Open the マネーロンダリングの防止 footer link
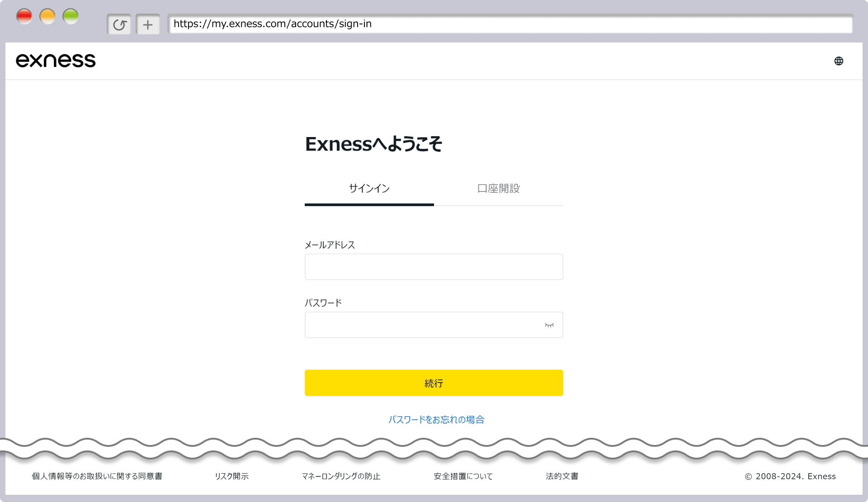The height and width of the screenshot is (502, 868). [341, 476]
